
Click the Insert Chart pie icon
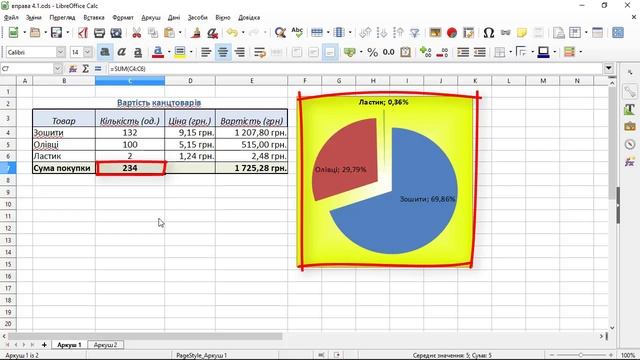click(x=451, y=33)
